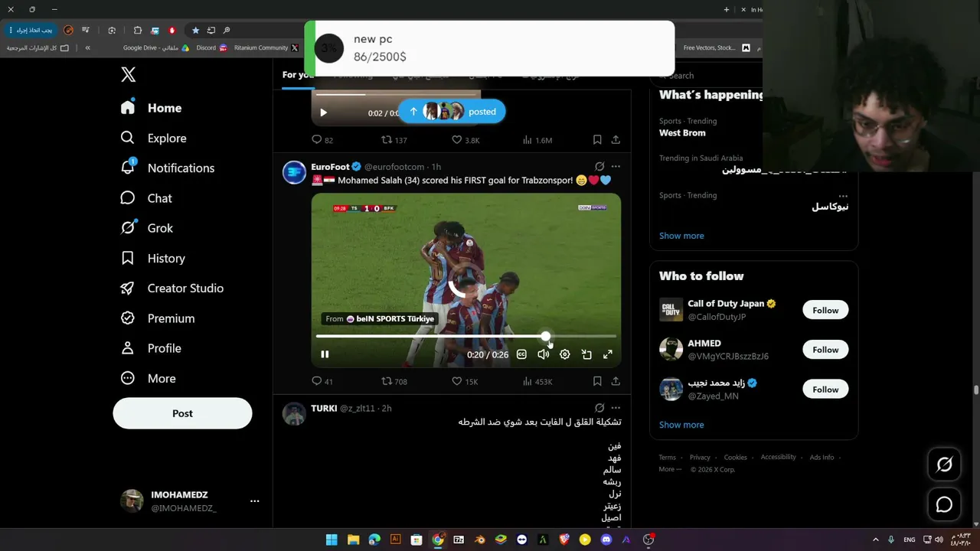This screenshot has height=551, width=980.
Task: Open the Premium page
Action: pyautogui.click(x=157, y=318)
